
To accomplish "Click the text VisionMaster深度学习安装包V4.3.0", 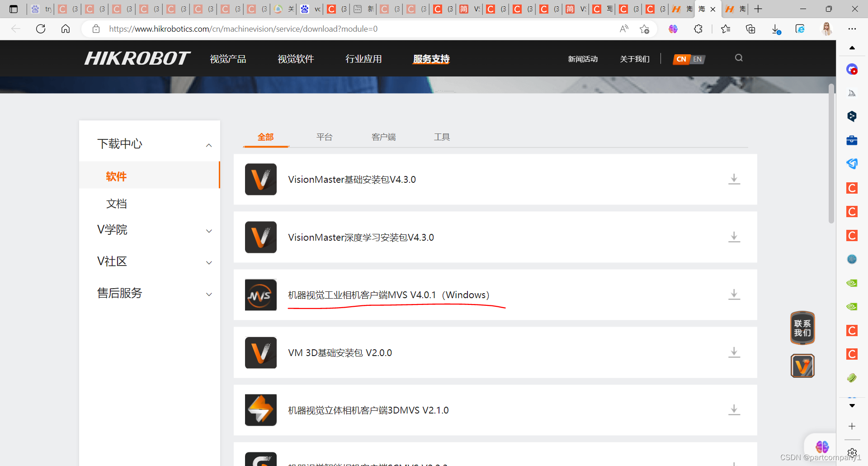I will point(361,238).
